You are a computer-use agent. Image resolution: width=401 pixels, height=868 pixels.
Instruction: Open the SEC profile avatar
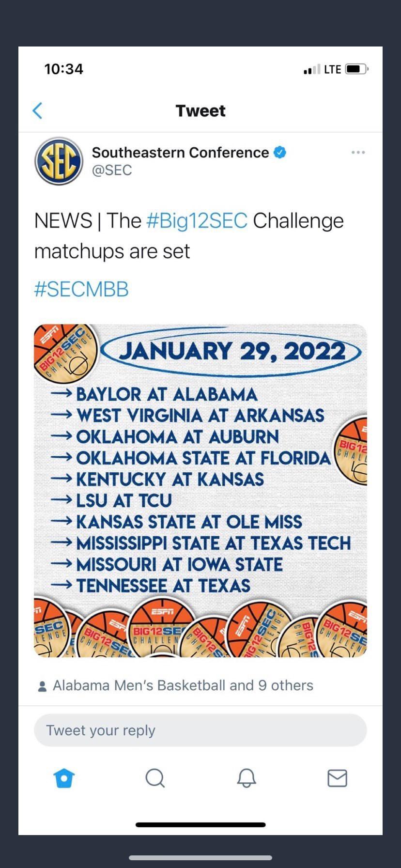point(59,161)
